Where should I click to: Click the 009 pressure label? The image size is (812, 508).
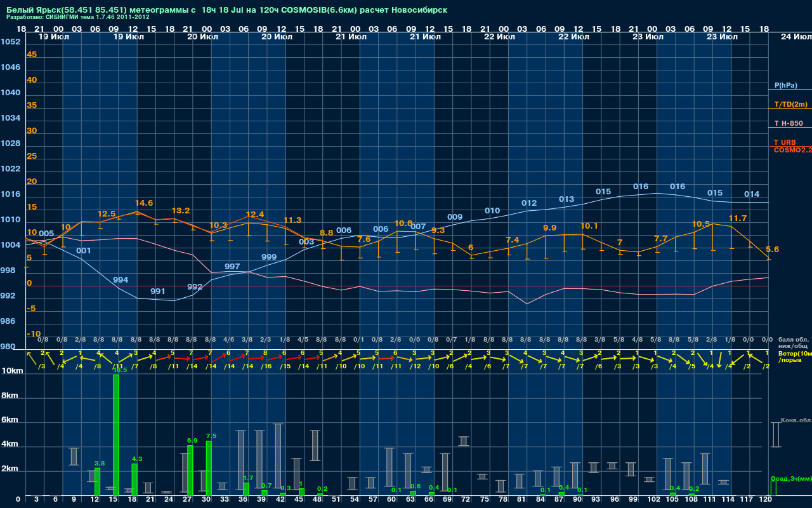tap(455, 217)
